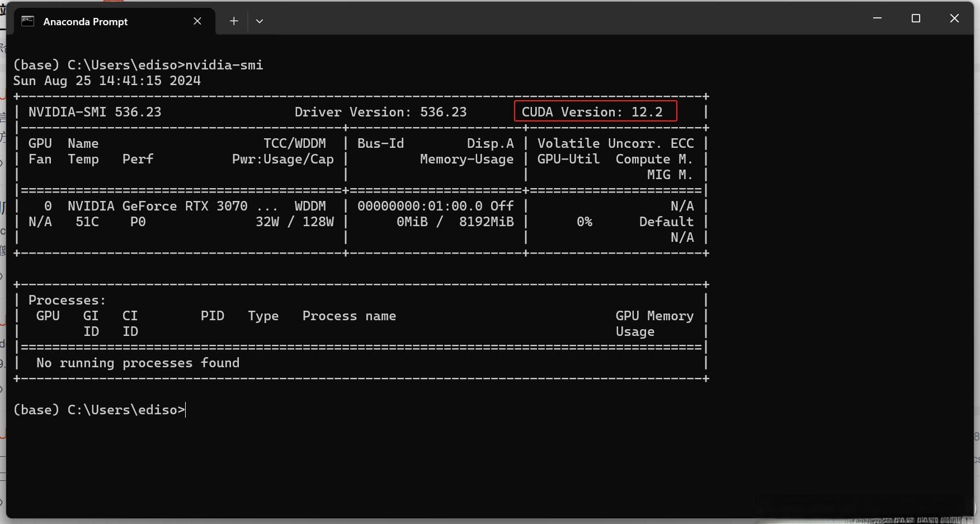Click the 'Default' compute mode value
Screen dimensions: 980x524
coord(666,222)
